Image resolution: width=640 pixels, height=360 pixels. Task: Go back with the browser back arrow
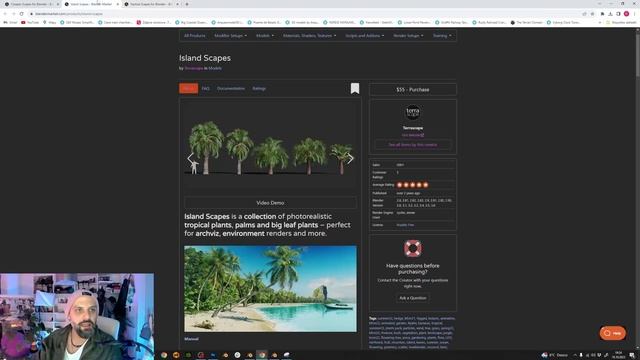click(x=5, y=13)
